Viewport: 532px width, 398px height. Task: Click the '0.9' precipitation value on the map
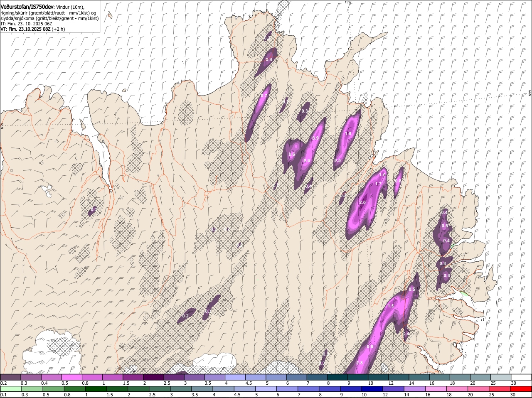(315, 138)
